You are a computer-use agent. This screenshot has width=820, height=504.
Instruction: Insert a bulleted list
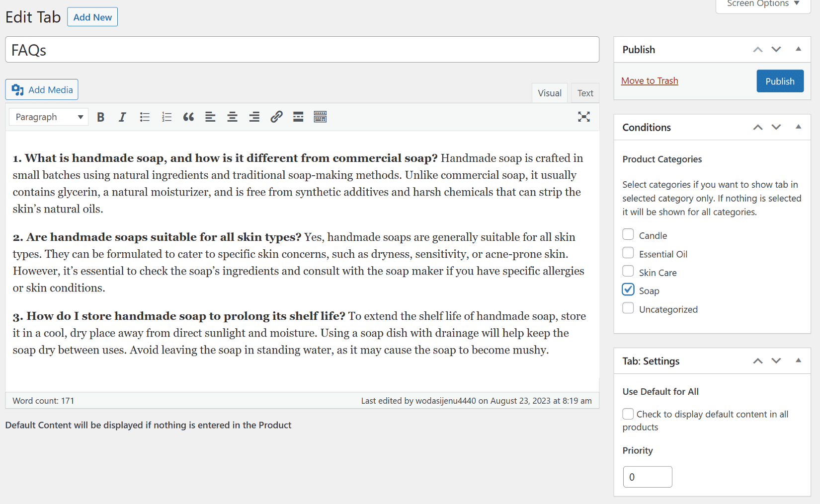click(145, 117)
